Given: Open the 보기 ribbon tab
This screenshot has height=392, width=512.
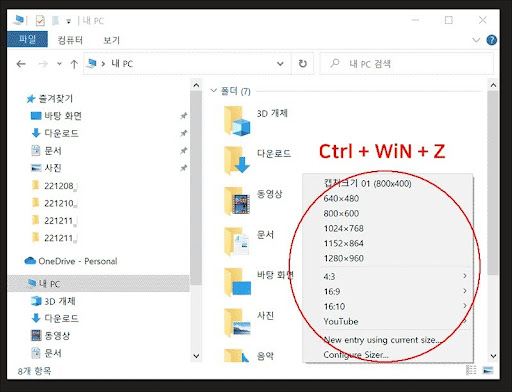Looking at the screenshot, I should [111, 40].
